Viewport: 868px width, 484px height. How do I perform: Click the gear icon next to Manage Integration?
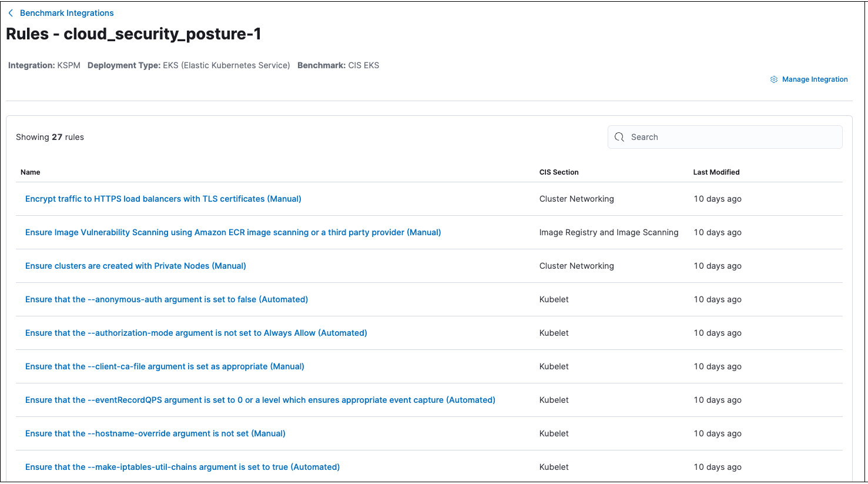pos(773,79)
